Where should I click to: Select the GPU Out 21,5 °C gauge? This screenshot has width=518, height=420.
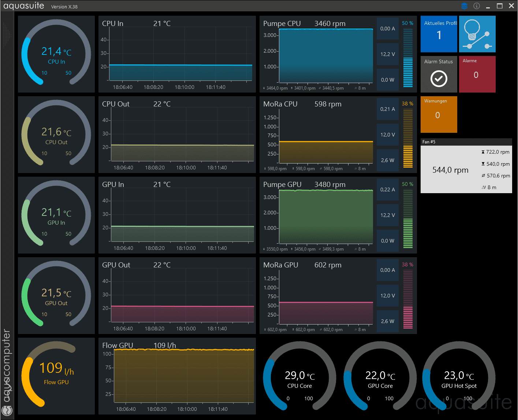tap(56, 296)
